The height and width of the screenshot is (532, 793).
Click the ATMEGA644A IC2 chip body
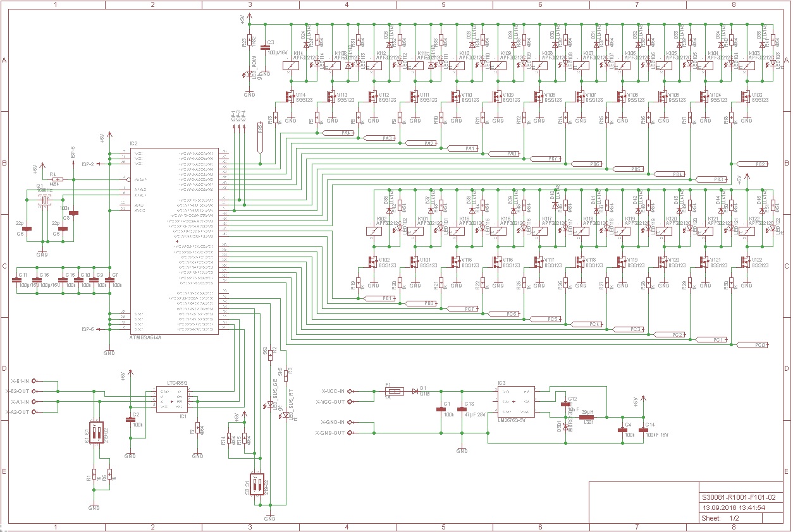[175, 240]
